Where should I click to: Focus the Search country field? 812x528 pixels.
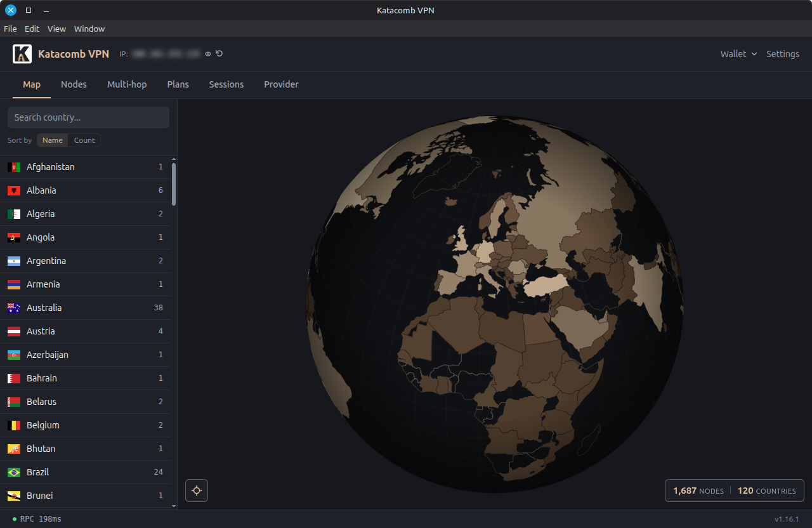88,117
